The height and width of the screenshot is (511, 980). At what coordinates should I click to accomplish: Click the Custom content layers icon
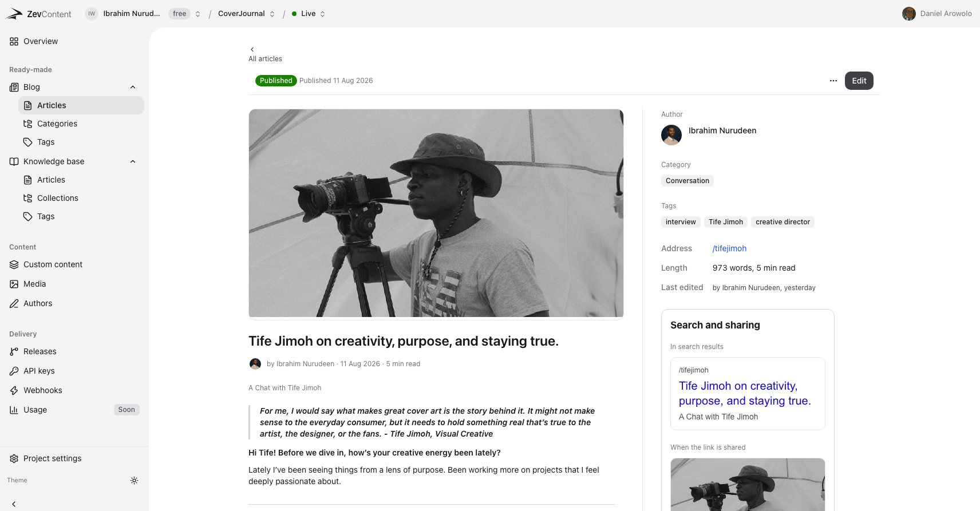pyautogui.click(x=14, y=264)
